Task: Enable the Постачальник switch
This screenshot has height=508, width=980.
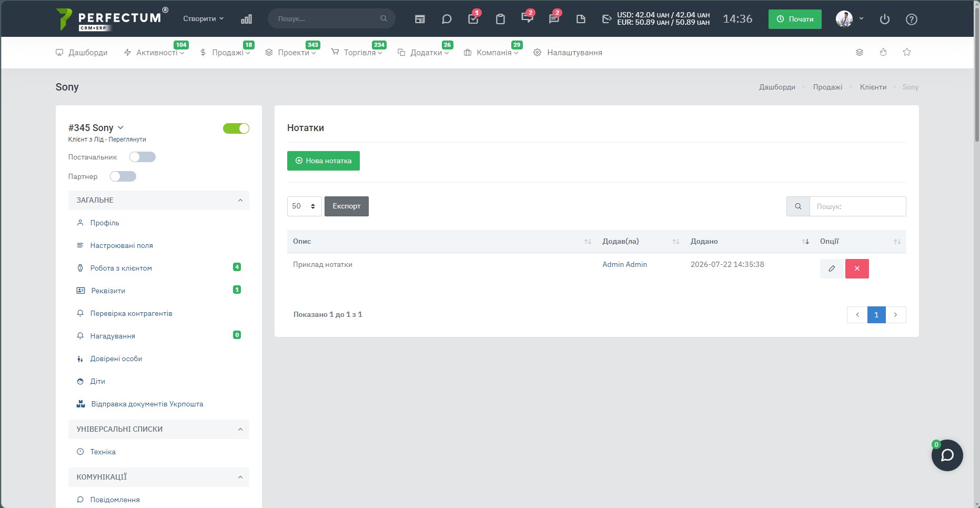Action: pyautogui.click(x=143, y=157)
